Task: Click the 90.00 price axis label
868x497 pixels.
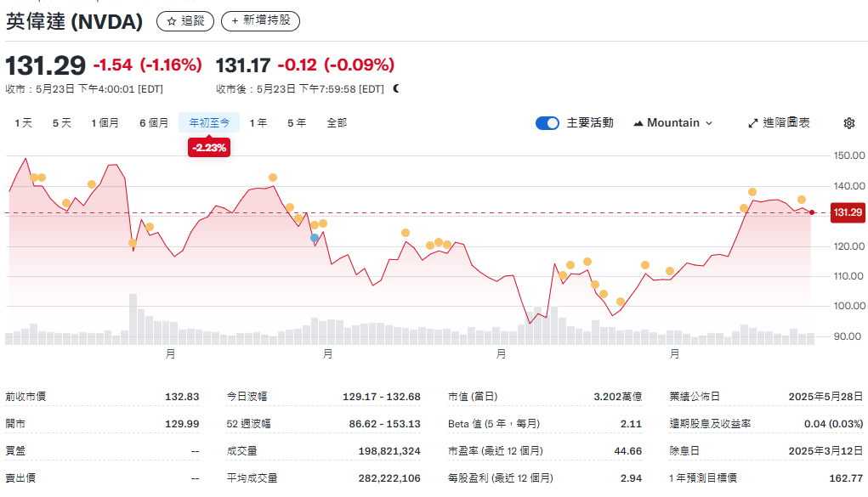Action: pos(847,336)
